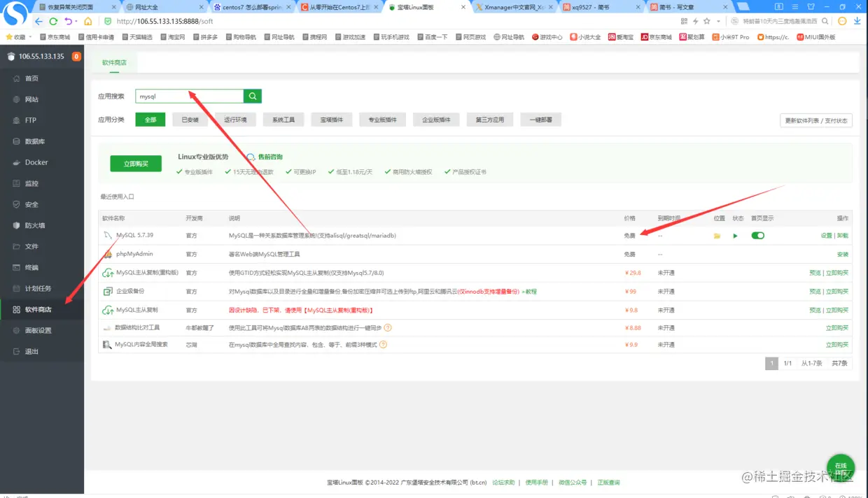Click 预览 for MySQL主从复制(重构版)

click(x=815, y=273)
